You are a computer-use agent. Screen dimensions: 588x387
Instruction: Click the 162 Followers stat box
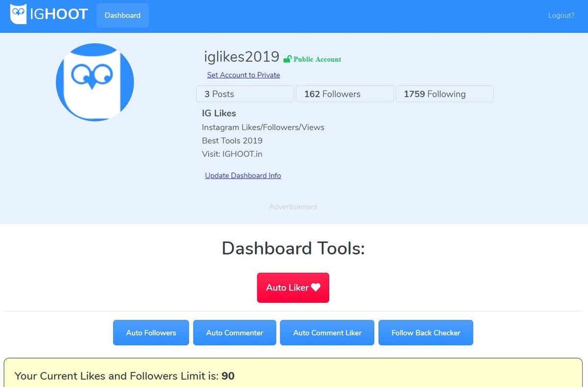point(345,94)
